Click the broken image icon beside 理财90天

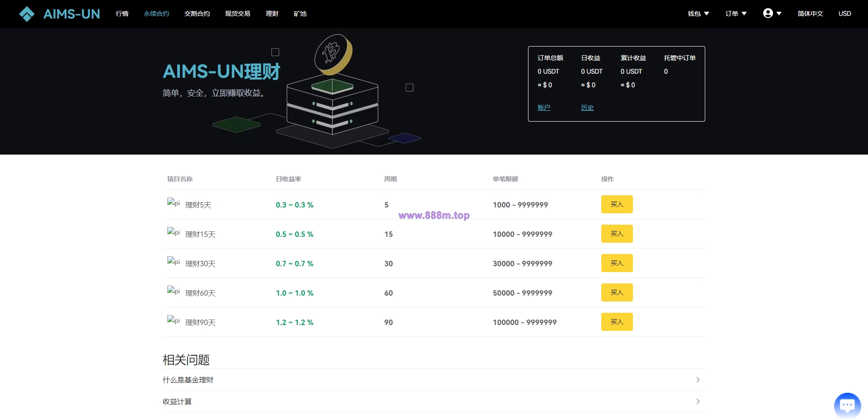173,320
